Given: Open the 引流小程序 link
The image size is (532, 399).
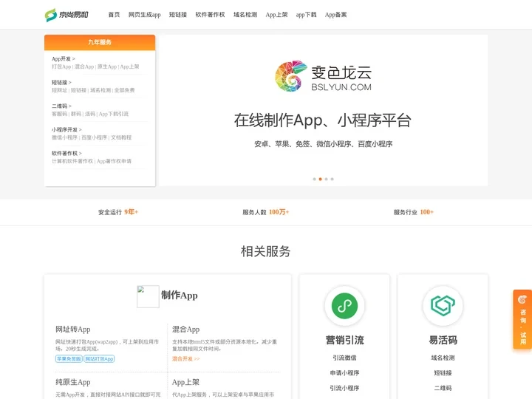Looking at the screenshot, I should (344, 388).
